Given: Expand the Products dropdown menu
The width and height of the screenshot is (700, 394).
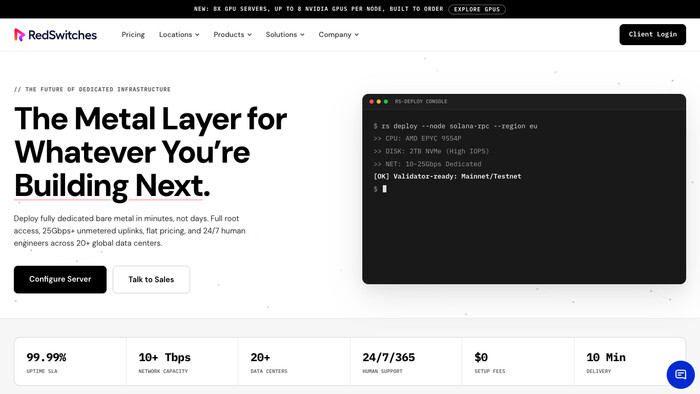Looking at the screenshot, I should pyautogui.click(x=232, y=34).
